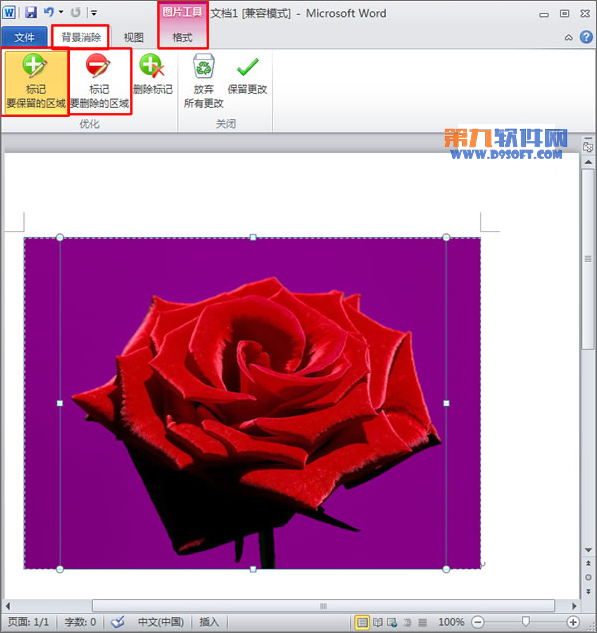The width and height of the screenshot is (597, 633).
Task: Go to next page double-arrow button
Action: tap(588, 592)
